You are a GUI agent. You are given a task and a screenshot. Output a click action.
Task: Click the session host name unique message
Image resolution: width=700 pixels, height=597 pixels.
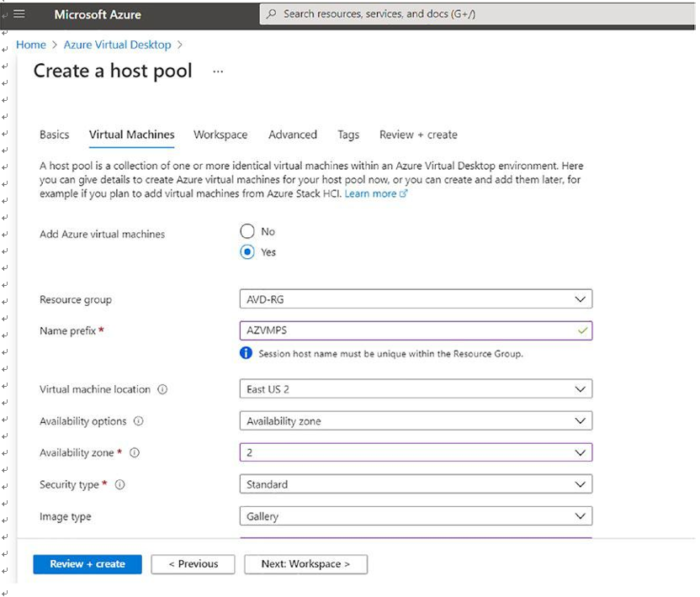coord(390,354)
